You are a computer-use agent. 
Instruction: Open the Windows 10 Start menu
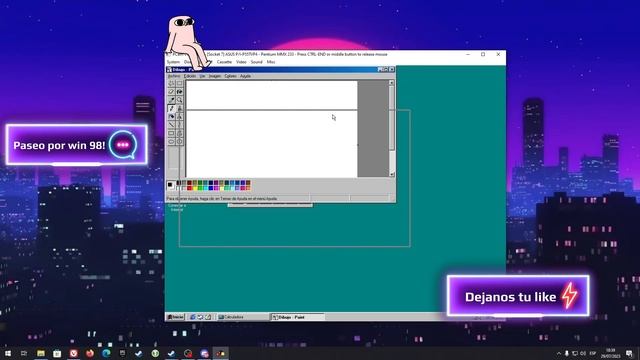pyautogui.click(x=8, y=353)
